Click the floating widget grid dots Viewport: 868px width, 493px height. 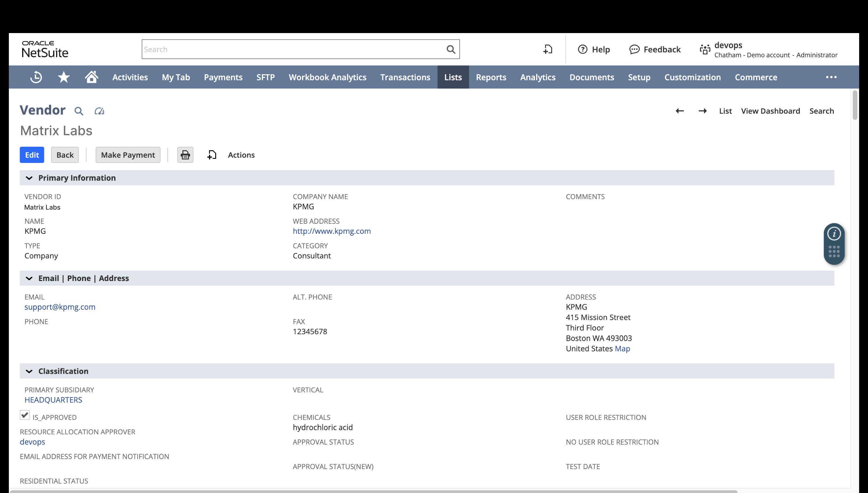pyautogui.click(x=834, y=252)
